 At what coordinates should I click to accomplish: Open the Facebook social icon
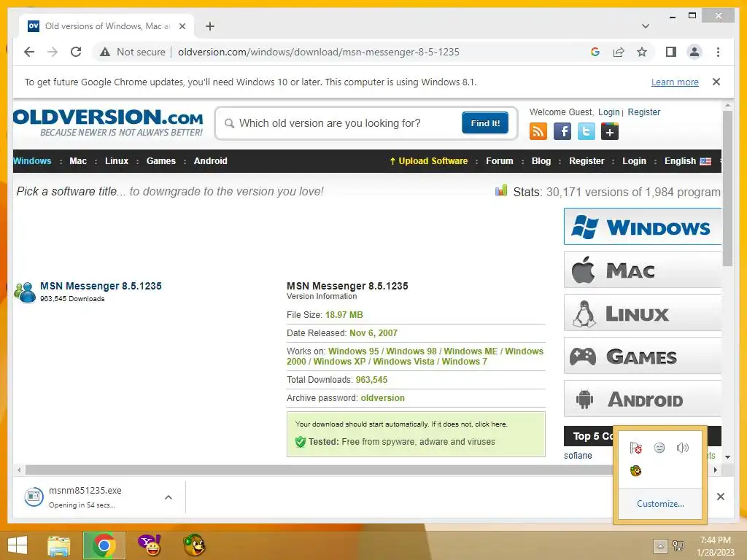(x=562, y=131)
